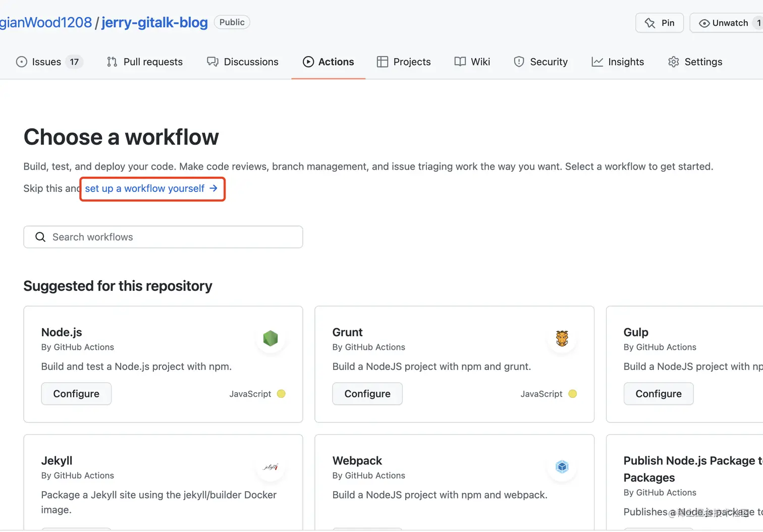Click the Gulp card title
Viewport: 763px width, 532px height.
pos(636,332)
